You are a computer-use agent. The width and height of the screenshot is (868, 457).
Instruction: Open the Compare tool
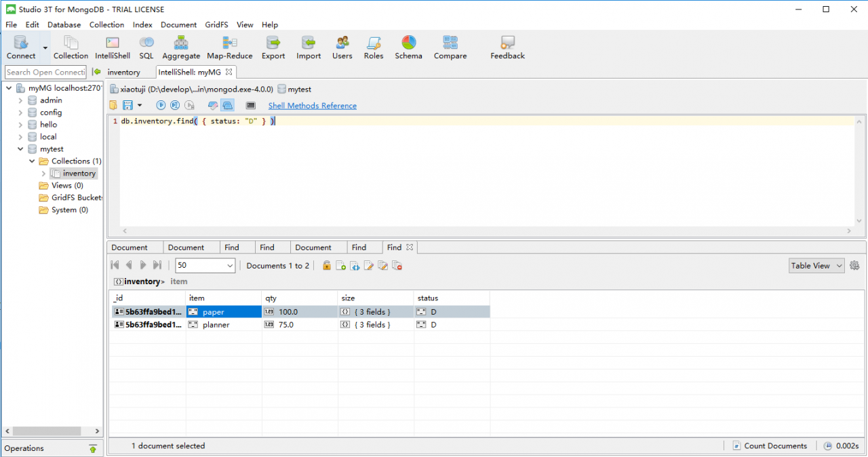coord(450,48)
